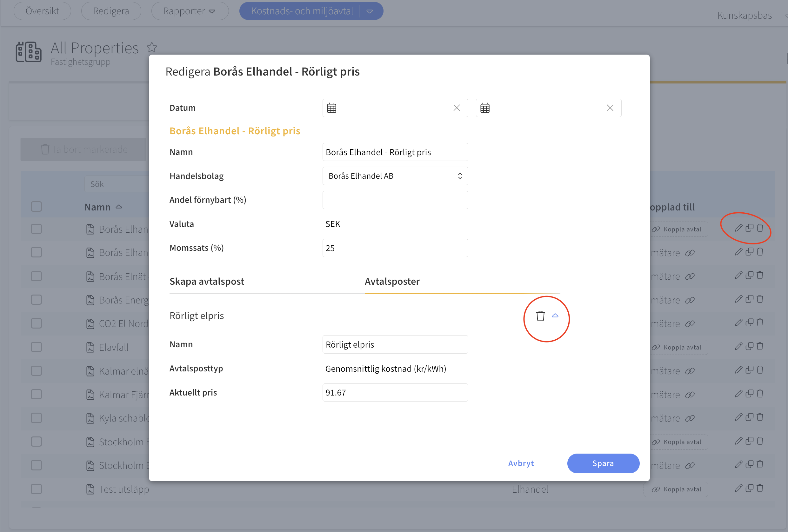
Task: Edit the Namn field containing Borås Elhandel - Rörligt pris
Action: [395, 152]
